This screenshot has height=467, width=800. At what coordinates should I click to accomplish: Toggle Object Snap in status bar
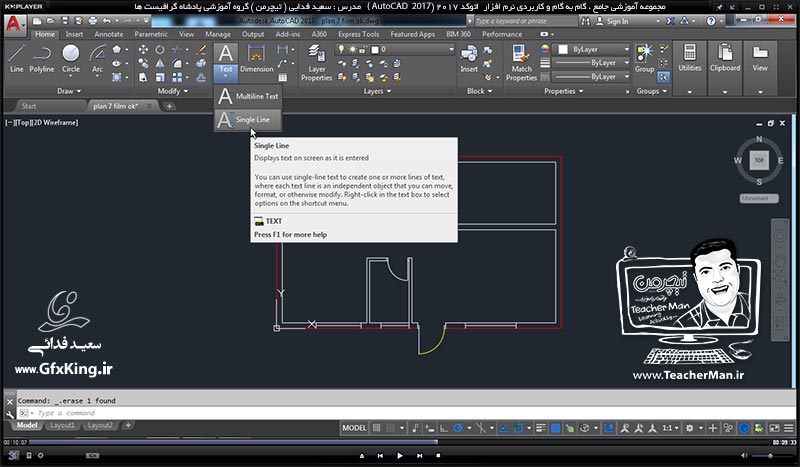pyautogui.click(x=518, y=428)
